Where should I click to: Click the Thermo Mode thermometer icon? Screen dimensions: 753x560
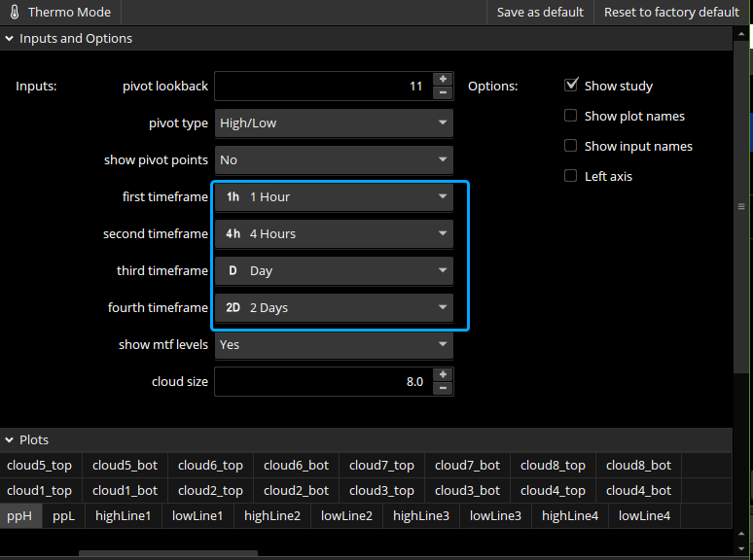[x=14, y=13]
